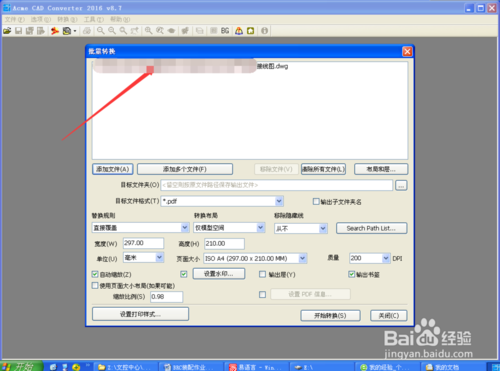This screenshot has width=500, height=371.
Task: Click the regenerate drawing toolbar icon
Action: pyautogui.click(x=185, y=31)
